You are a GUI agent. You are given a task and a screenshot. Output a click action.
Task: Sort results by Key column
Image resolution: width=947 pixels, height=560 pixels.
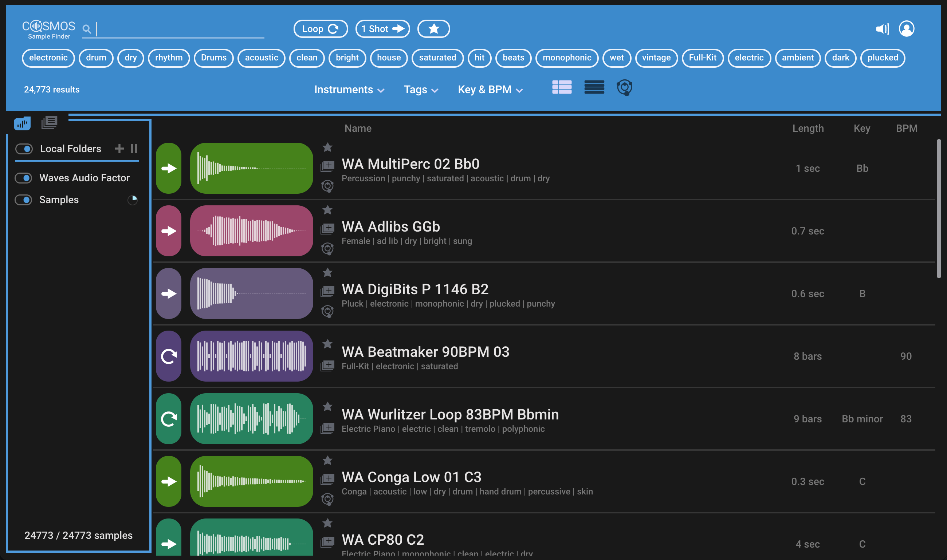tap(862, 128)
